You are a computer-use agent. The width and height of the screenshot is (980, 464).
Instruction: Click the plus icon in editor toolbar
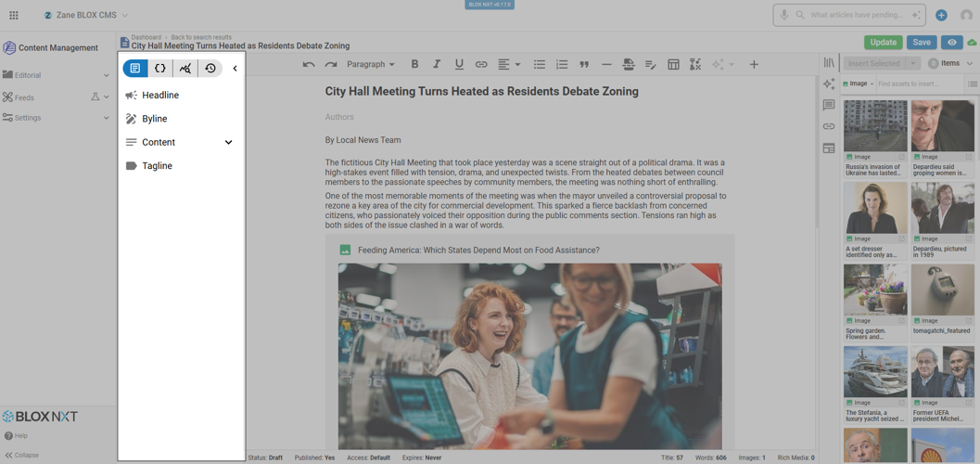[x=754, y=64]
